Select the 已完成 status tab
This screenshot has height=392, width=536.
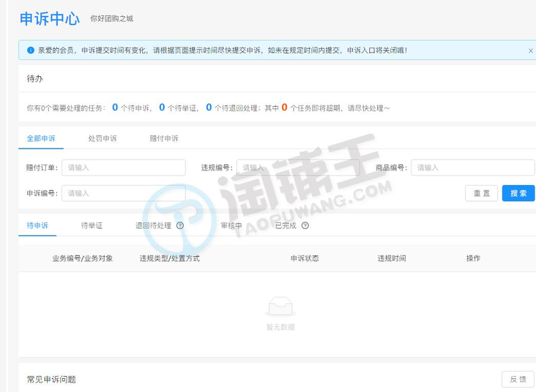286,225
